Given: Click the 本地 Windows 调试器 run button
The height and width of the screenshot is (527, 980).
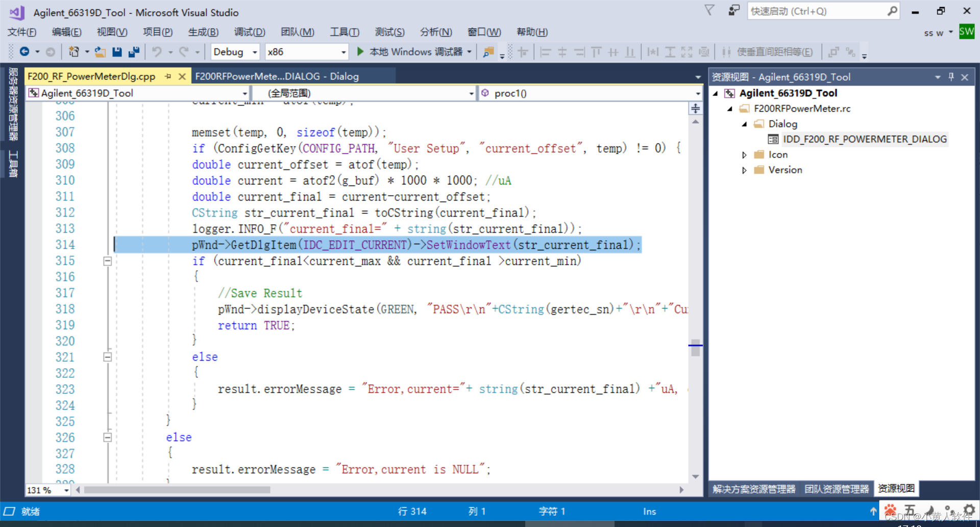Looking at the screenshot, I should click(411, 52).
